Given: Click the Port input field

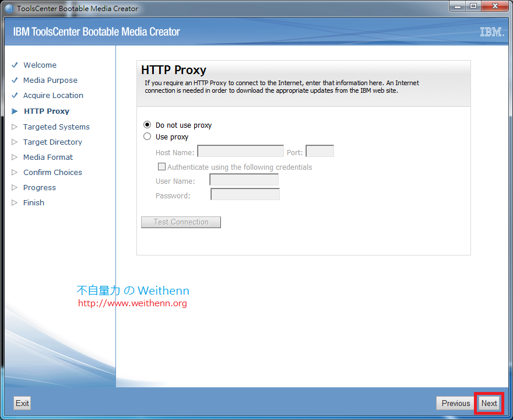Looking at the screenshot, I should click(319, 151).
